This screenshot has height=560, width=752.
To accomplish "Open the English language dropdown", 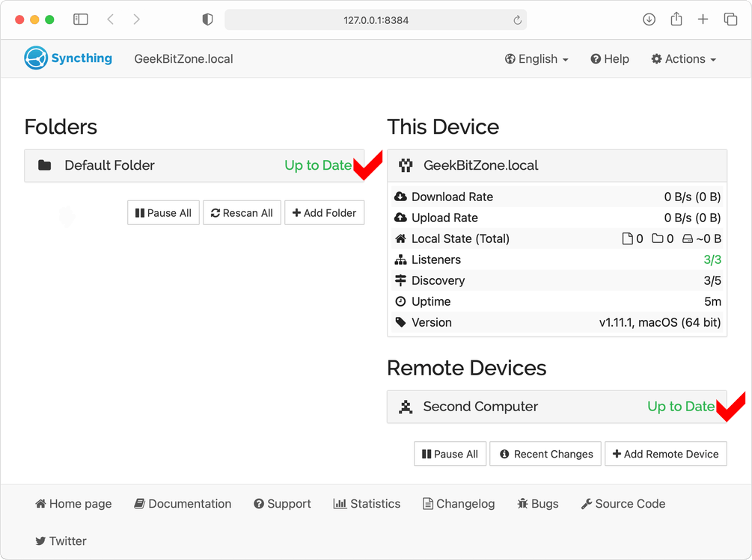I will (x=537, y=59).
